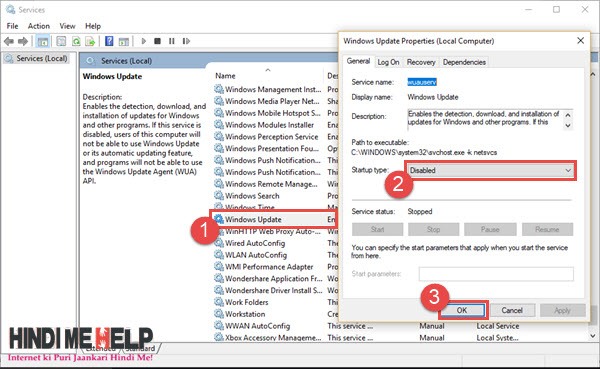The height and width of the screenshot is (369, 600).
Task: Click Cancel in the properties dialog
Action: click(x=512, y=310)
